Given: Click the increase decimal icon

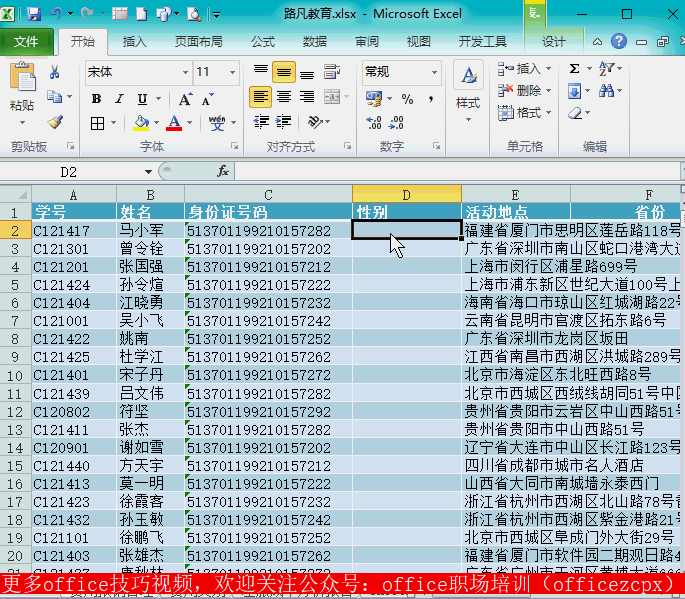Looking at the screenshot, I should coord(374,123).
